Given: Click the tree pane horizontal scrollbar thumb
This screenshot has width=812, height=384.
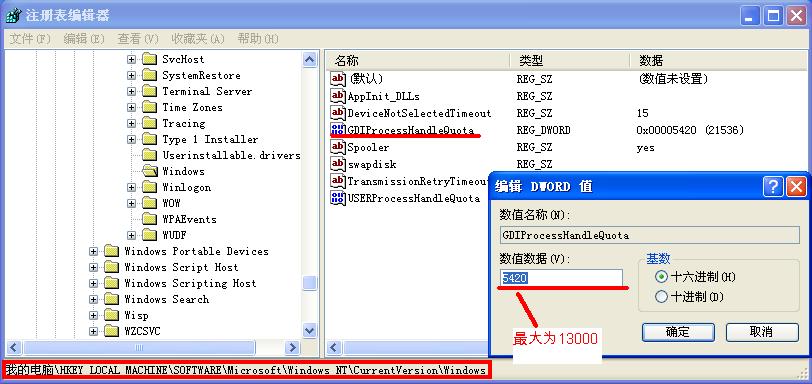Looking at the screenshot, I should coord(139,347).
